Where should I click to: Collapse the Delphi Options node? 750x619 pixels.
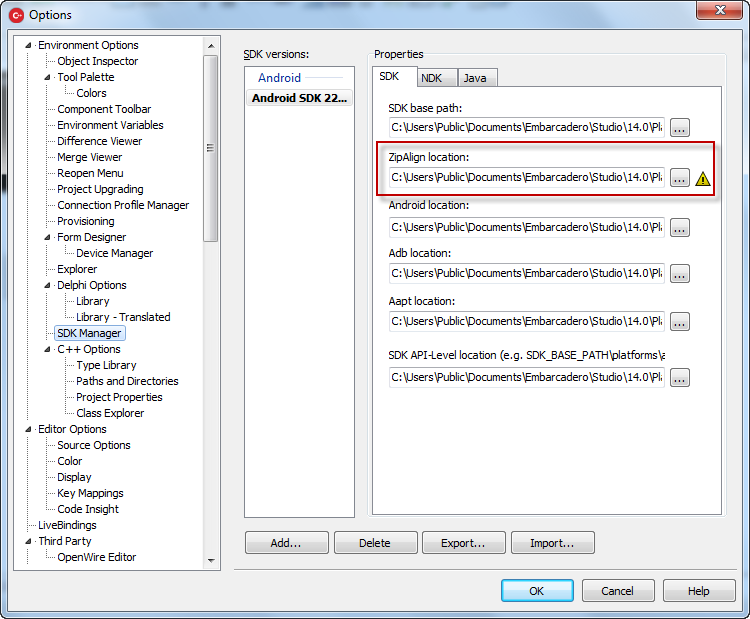(x=47, y=286)
